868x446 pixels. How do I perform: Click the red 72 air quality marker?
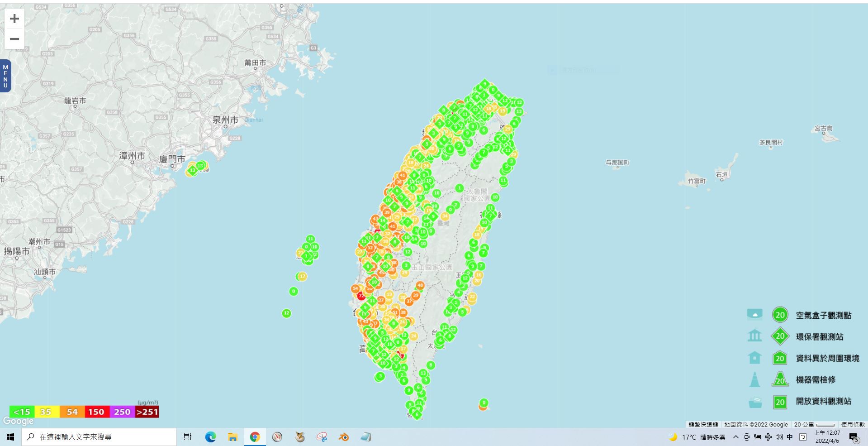pos(361,296)
